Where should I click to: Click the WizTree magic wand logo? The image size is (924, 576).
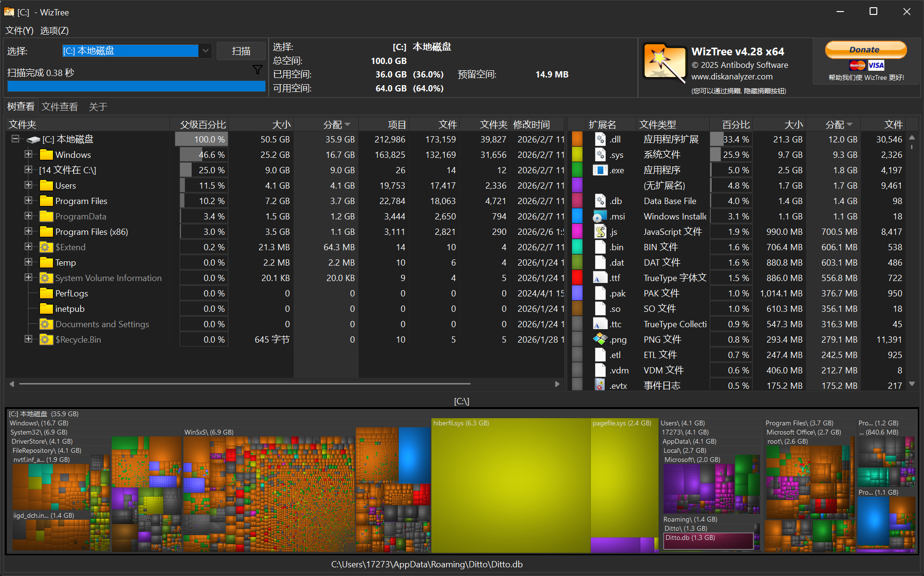pos(664,63)
